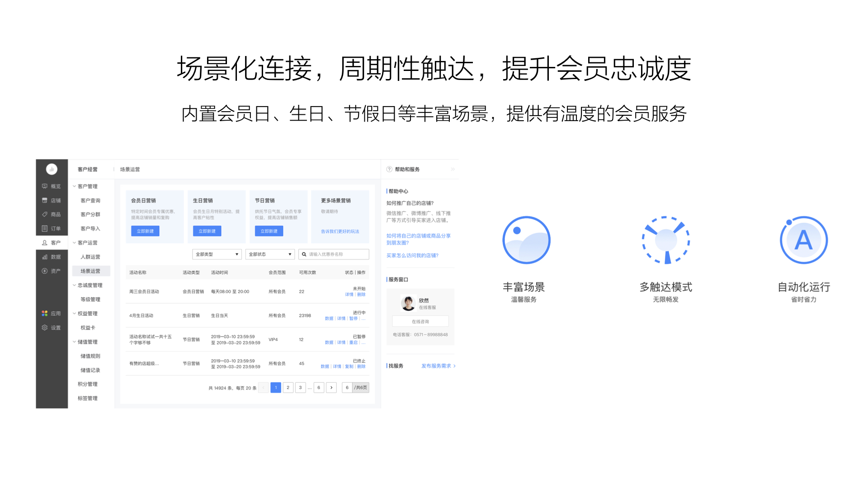
Task: Open the 全部状态 dropdown filter
Action: coord(270,254)
